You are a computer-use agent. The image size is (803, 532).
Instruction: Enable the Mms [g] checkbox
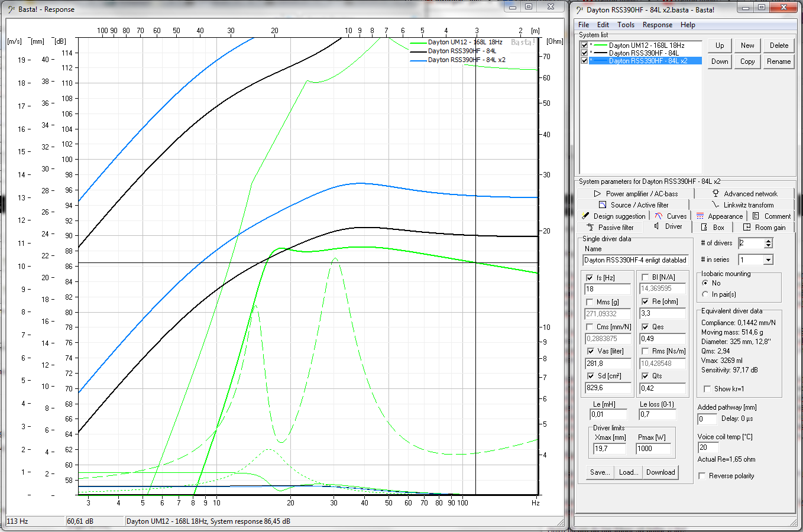pos(590,302)
